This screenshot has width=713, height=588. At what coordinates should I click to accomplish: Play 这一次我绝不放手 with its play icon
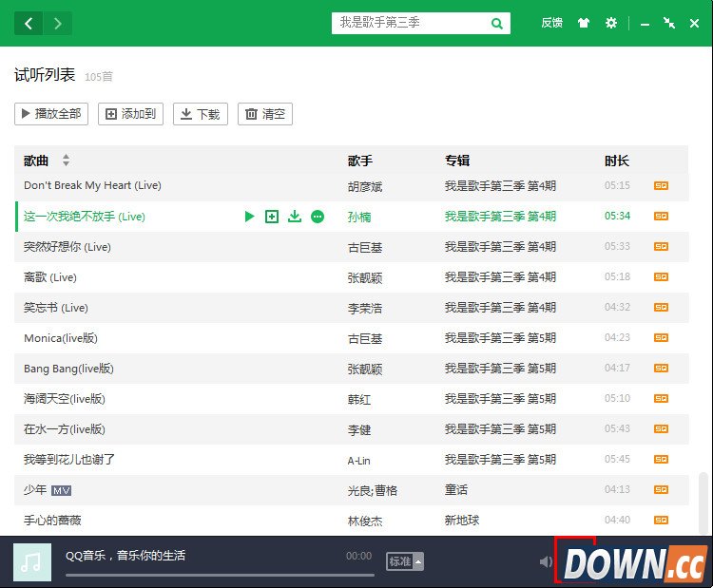tap(249, 217)
